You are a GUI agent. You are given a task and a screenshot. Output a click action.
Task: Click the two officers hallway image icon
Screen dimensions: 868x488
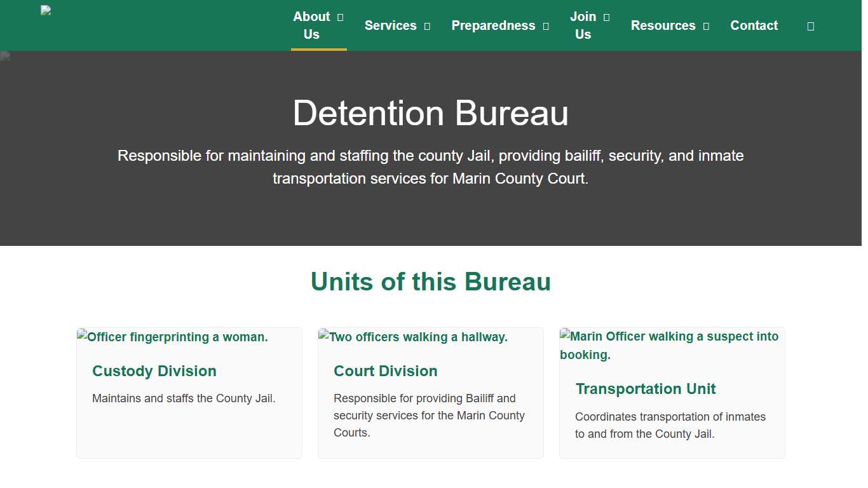pos(323,336)
